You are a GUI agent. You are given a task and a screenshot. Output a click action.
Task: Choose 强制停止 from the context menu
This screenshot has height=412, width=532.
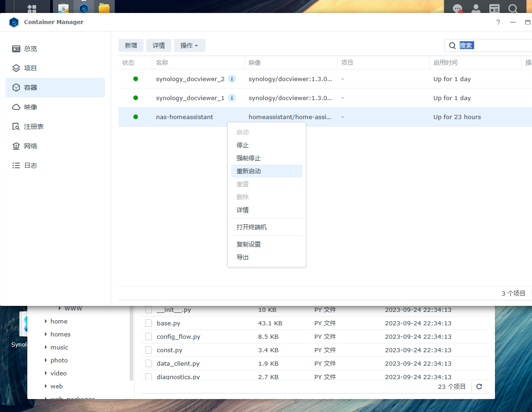tap(267, 158)
